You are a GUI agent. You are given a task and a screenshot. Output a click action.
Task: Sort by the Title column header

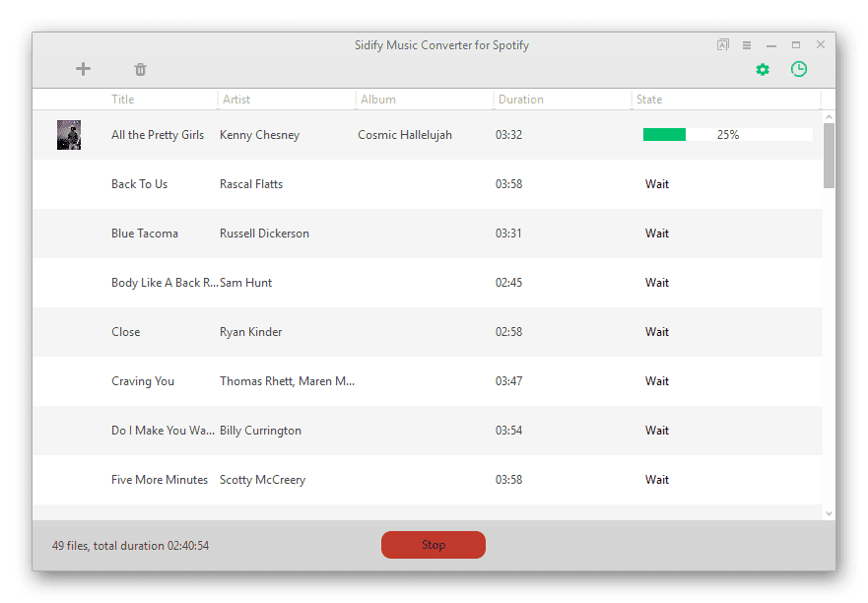coord(123,100)
